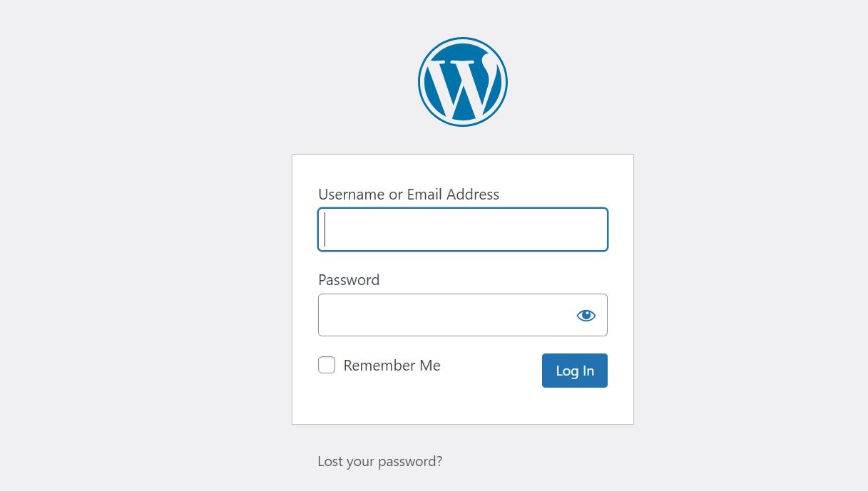Submit the login form with Log In
868x491 pixels.
(574, 371)
